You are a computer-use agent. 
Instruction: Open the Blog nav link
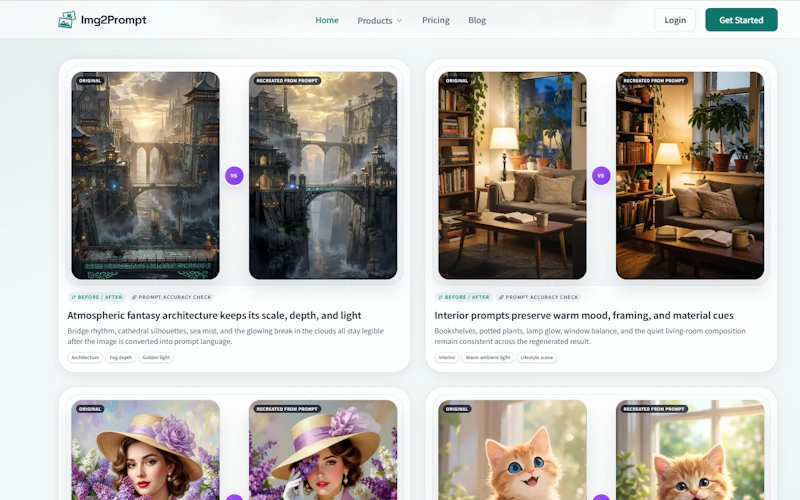[x=477, y=20]
